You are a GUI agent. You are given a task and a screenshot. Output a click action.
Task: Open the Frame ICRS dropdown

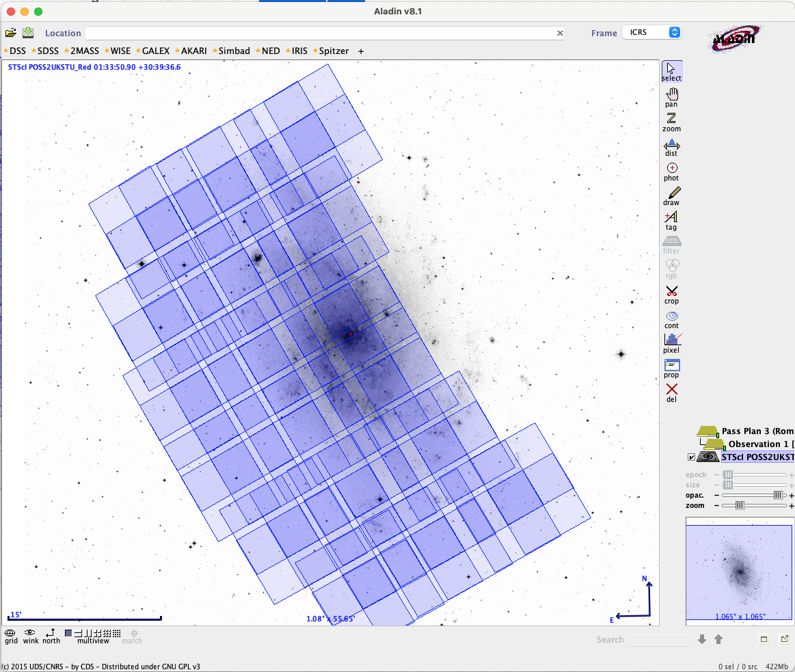(x=651, y=33)
